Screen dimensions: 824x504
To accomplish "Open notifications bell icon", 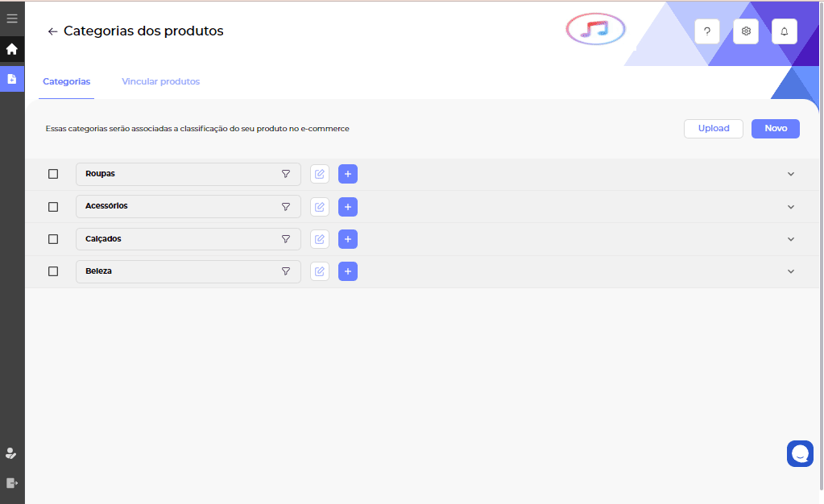I will click(785, 31).
